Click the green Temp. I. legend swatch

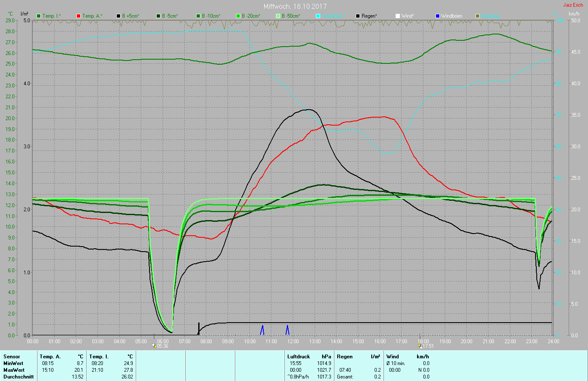click(x=39, y=16)
